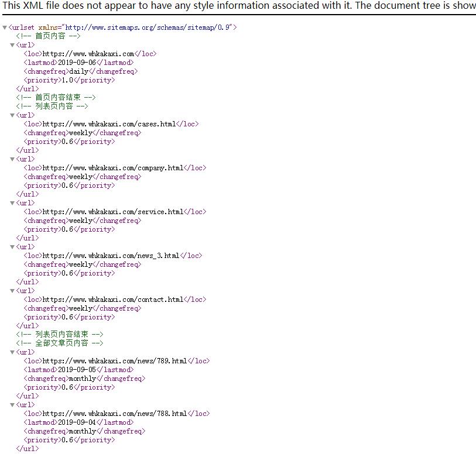Select the lastmod date 2019-09-06
The width and height of the screenshot is (476, 454).
pyautogui.click(x=77, y=63)
